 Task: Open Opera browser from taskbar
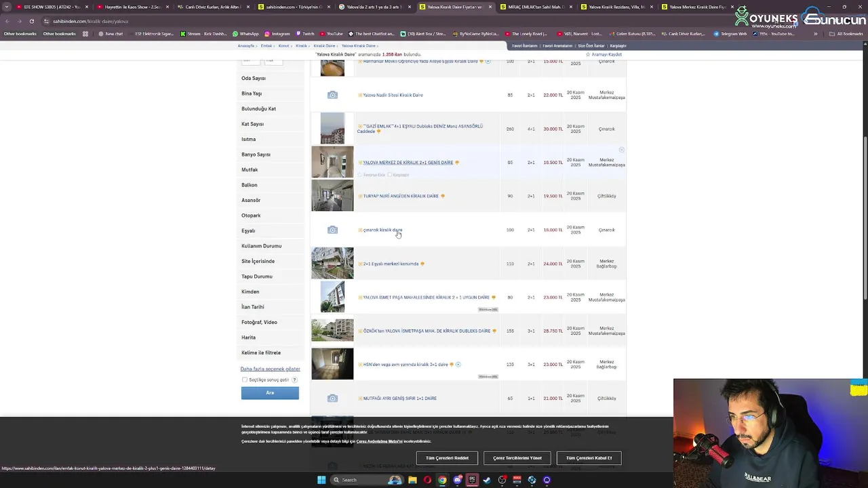pos(427,480)
